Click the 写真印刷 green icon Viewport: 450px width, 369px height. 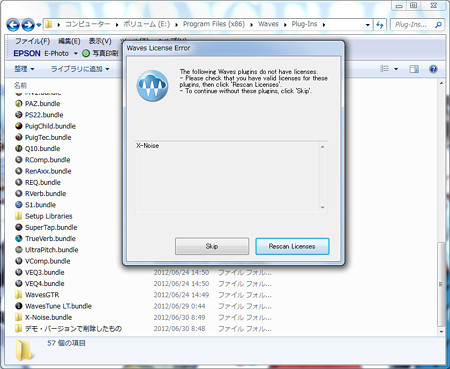86,53
